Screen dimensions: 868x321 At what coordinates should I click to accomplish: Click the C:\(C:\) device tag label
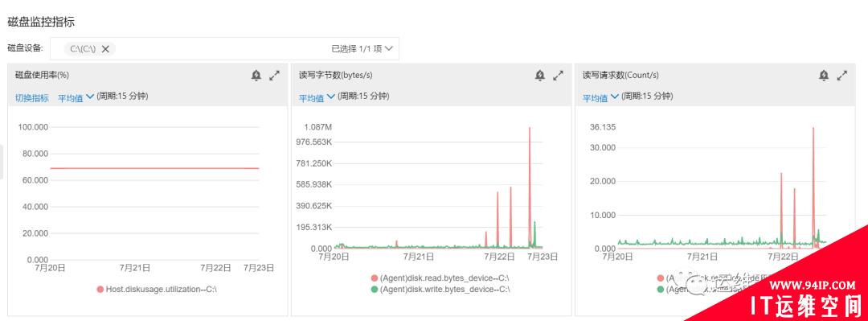(x=83, y=49)
